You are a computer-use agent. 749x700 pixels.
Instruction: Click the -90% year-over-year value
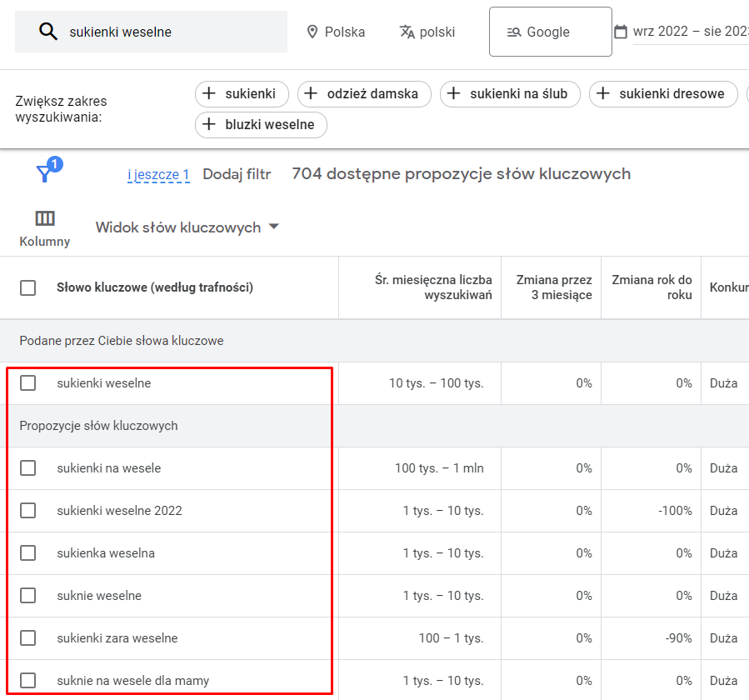(x=678, y=638)
